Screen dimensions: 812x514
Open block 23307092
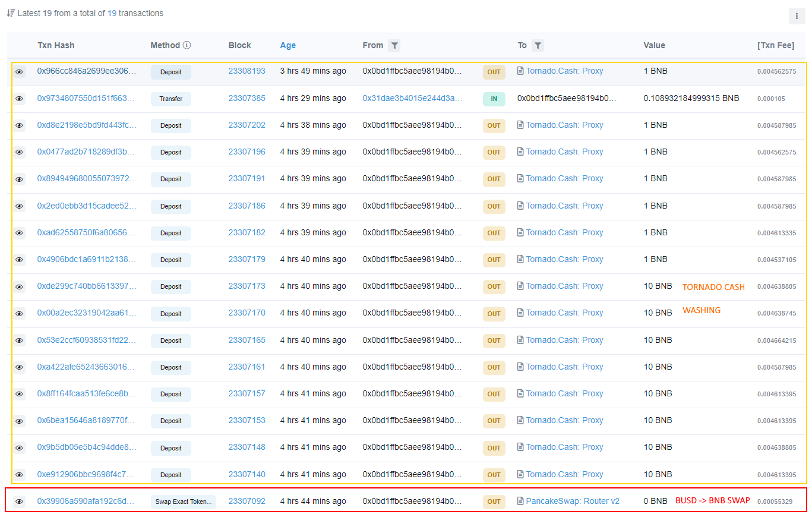[x=247, y=501]
